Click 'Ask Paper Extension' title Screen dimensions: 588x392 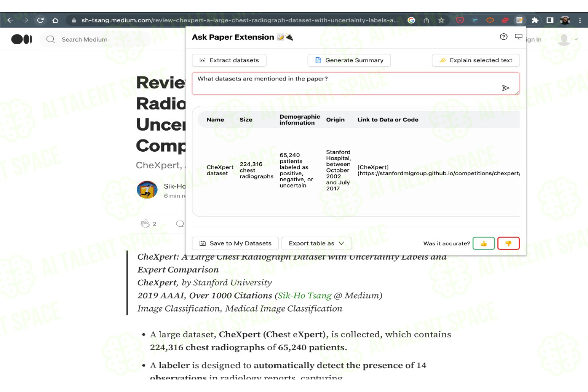(x=233, y=37)
